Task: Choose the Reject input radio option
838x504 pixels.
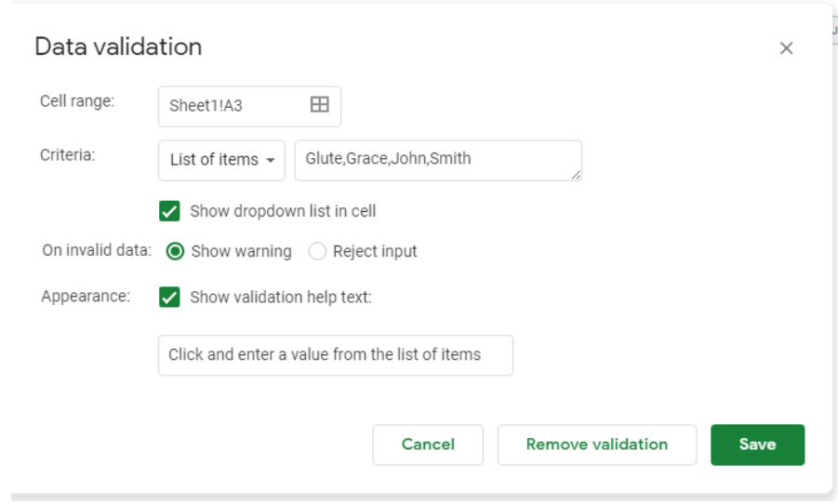Action: coord(317,251)
